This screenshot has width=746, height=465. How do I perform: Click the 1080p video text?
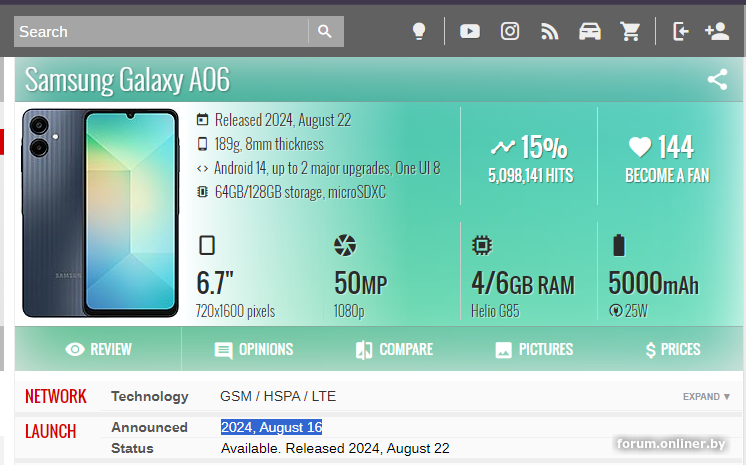349,311
